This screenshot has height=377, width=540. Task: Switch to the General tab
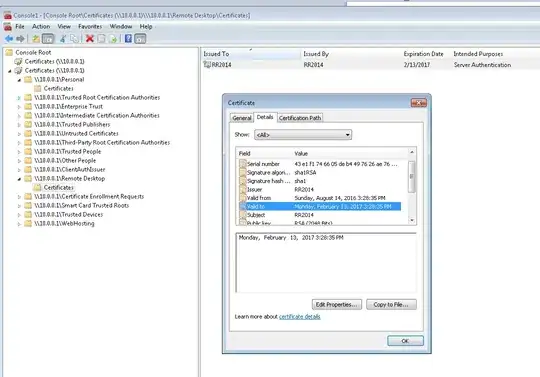[x=242, y=118]
